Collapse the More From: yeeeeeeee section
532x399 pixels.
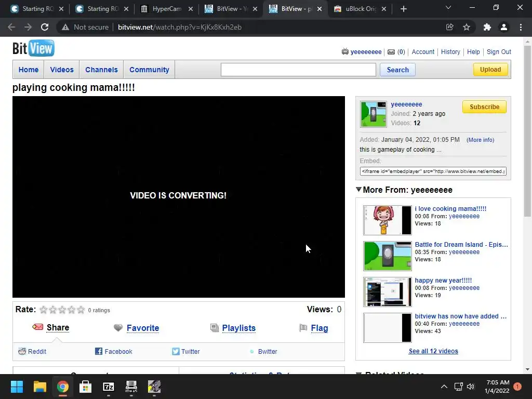coord(358,189)
